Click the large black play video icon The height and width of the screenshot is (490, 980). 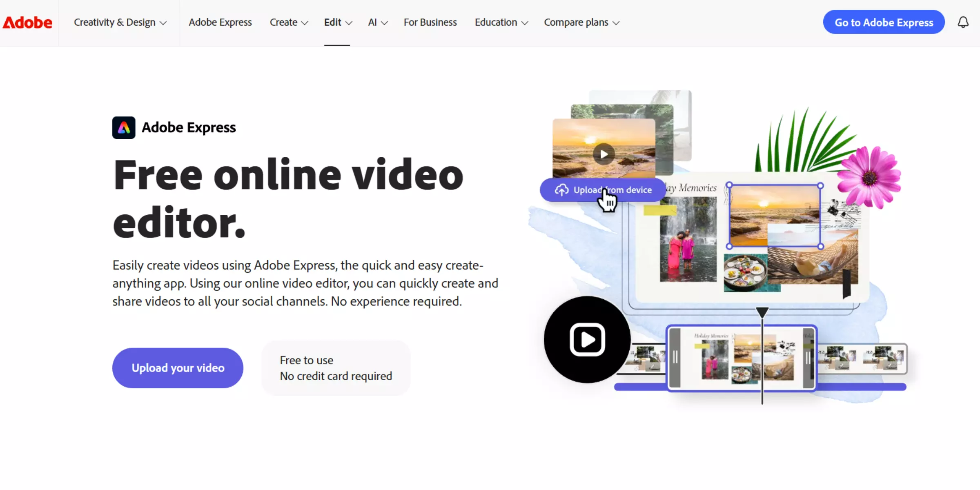(x=587, y=340)
